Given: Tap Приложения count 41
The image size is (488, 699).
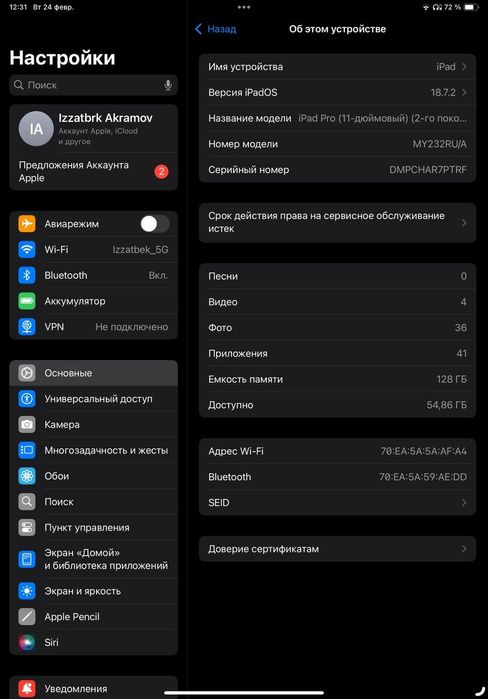Looking at the screenshot, I should coord(462,354).
